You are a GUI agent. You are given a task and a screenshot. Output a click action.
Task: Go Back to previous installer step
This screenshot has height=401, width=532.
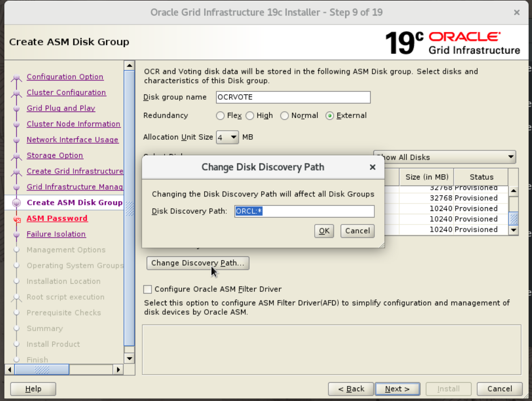point(351,389)
